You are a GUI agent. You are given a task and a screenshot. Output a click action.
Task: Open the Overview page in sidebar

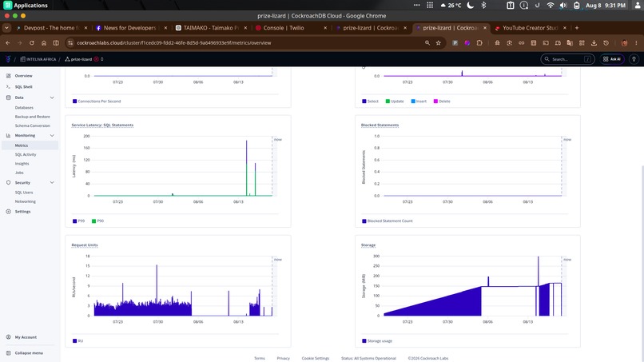tap(23, 76)
